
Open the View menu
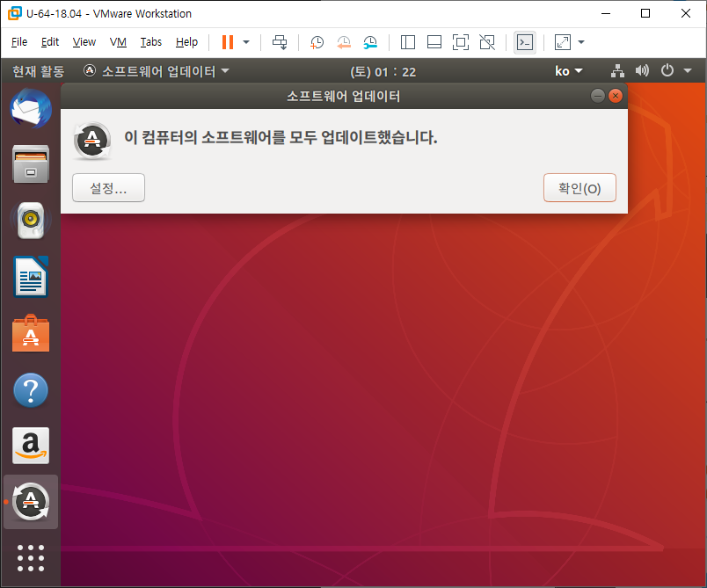(x=84, y=42)
